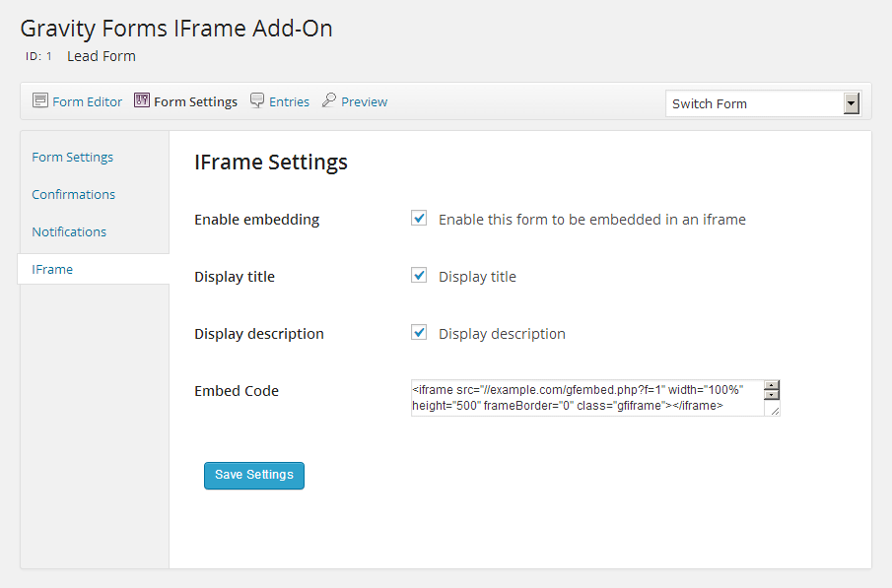The width and height of the screenshot is (892, 588).
Task: Click the Entries speech bubble icon
Action: [257, 100]
